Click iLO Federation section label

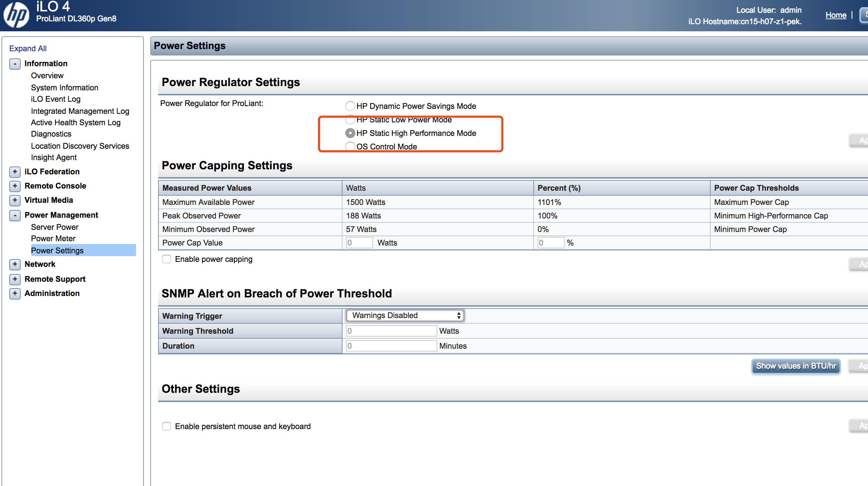[52, 171]
